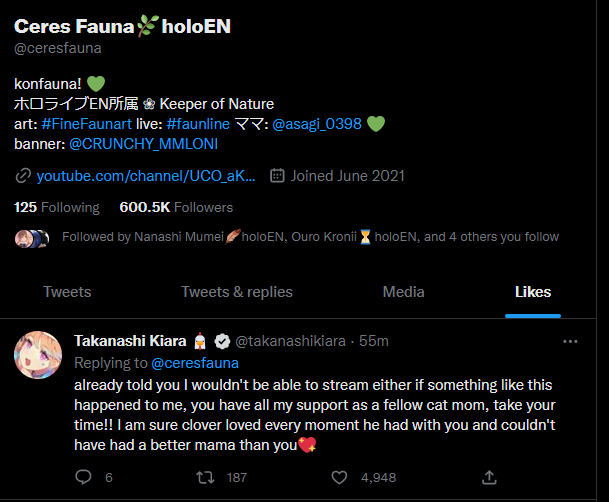Click Takanashi Kiara's profile avatar
The height and width of the screenshot is (502, 609).
[x=39, y=355]
